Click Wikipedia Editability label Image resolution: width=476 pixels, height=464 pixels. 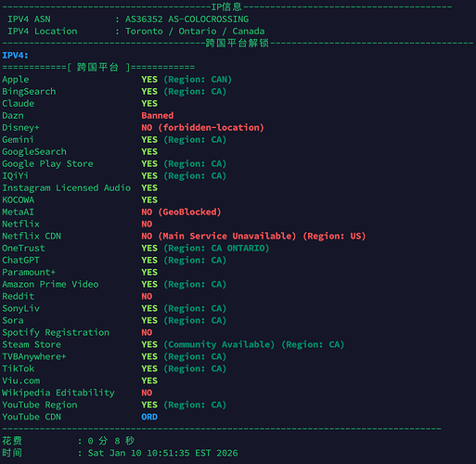[58, 393]
